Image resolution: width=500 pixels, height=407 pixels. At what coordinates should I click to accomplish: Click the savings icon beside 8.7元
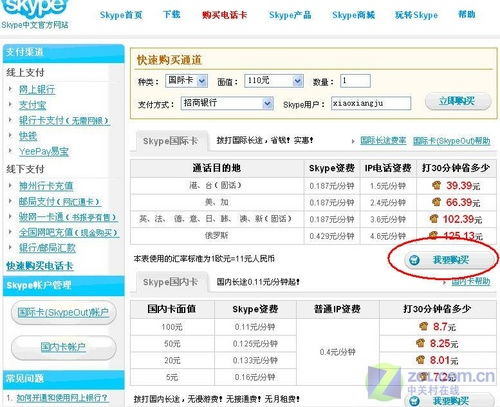click(423, 326)
